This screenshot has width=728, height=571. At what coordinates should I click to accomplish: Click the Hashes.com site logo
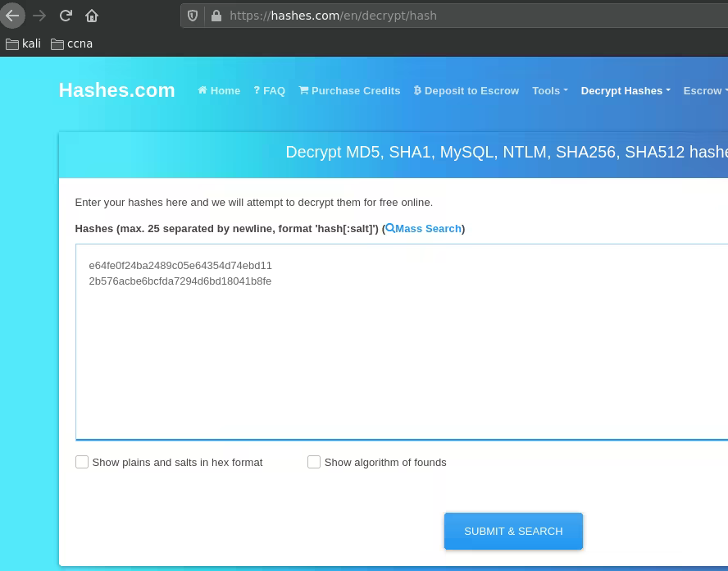click(x=116, y=90)
